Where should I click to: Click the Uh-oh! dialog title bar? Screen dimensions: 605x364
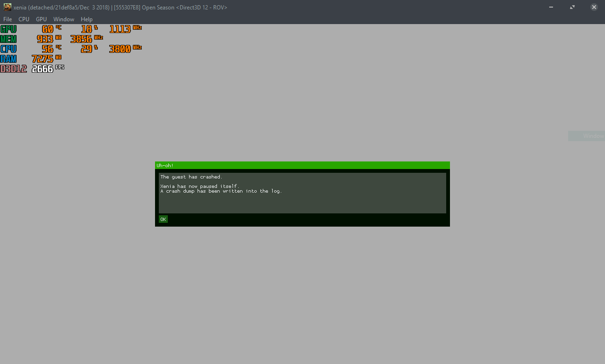click(302, 165)
